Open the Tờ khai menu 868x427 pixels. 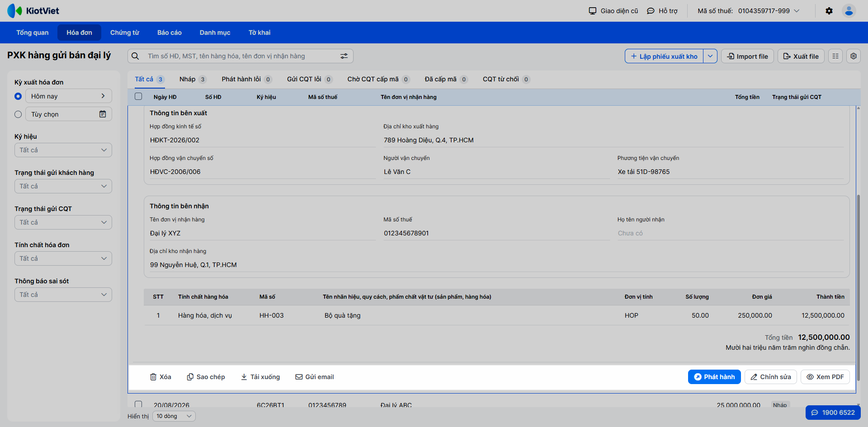coord(259,33)
